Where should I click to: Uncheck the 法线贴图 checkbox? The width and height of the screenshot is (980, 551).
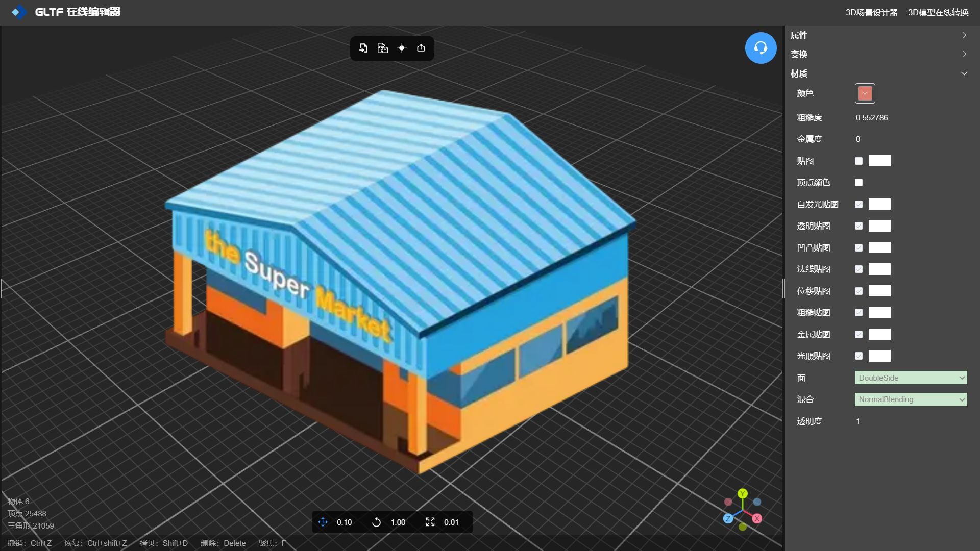(859, 269)
